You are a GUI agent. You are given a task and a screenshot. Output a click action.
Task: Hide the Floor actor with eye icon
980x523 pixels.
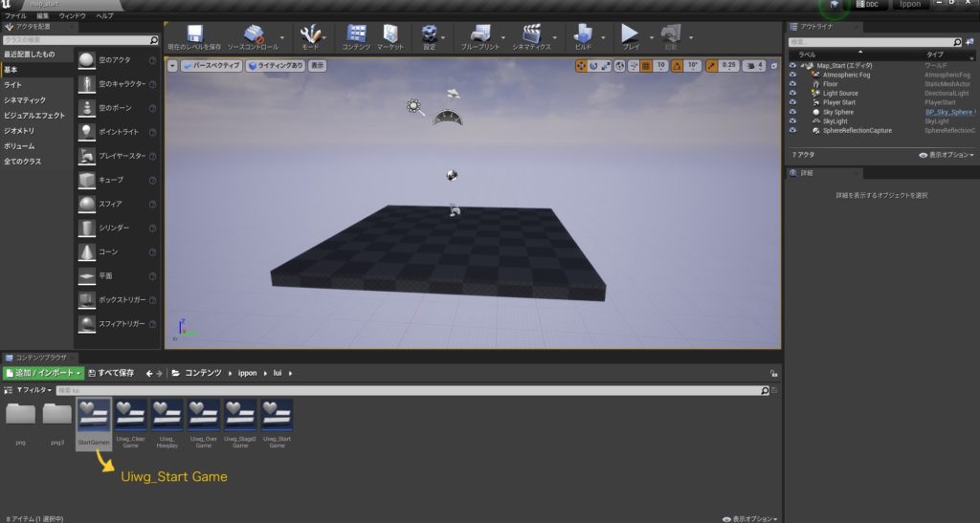coord(792,84)
